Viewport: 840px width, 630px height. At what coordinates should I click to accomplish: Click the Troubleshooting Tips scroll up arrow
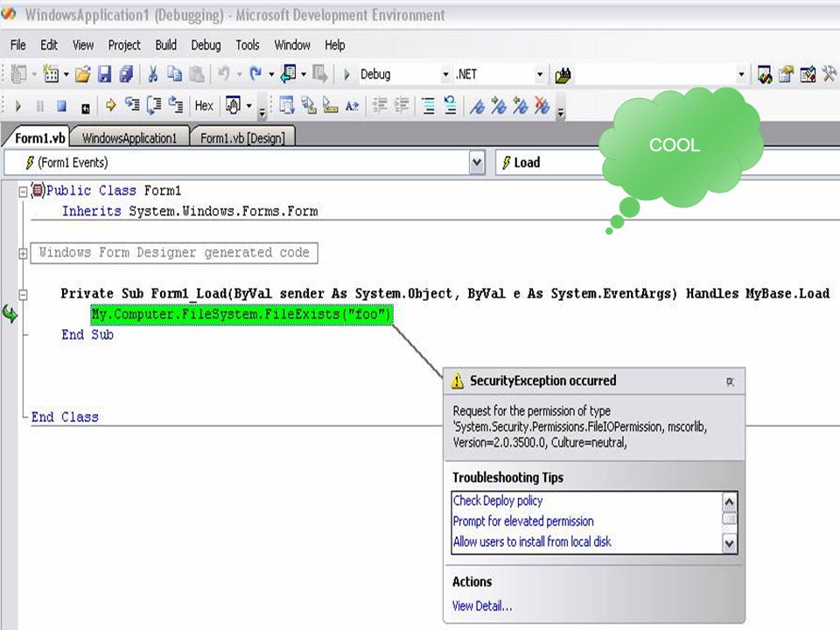tap(730, 502)
